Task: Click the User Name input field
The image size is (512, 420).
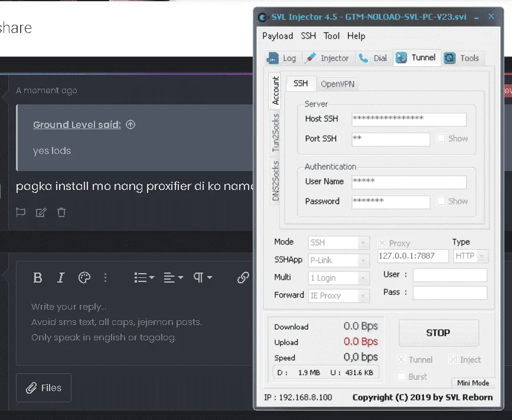Action: point(409,182)
